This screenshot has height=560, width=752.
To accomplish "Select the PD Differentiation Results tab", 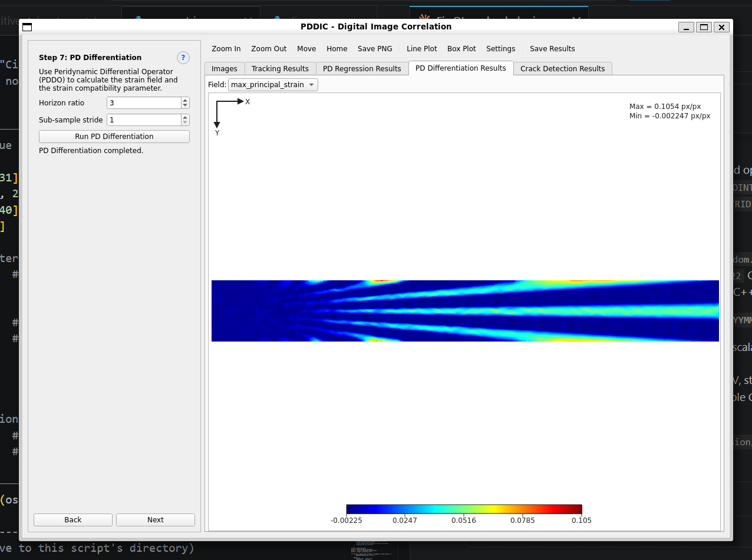I will pyautogui.click(x=461, y=68).
